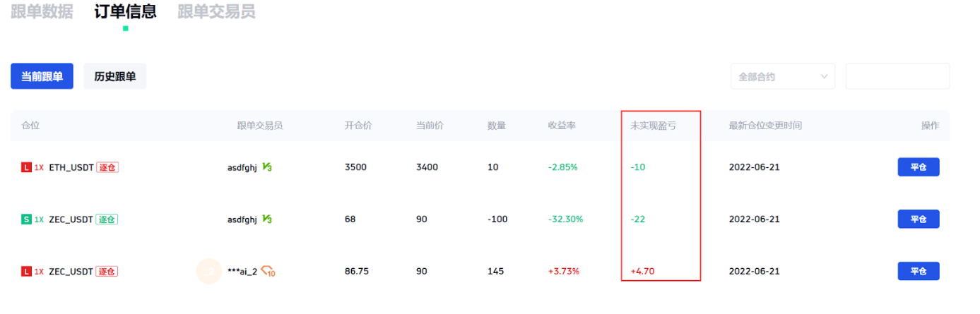Click the trader name asdfghj in the ETH_USDT row
Viewport: 980px width, 314px height.
point(242,167)
